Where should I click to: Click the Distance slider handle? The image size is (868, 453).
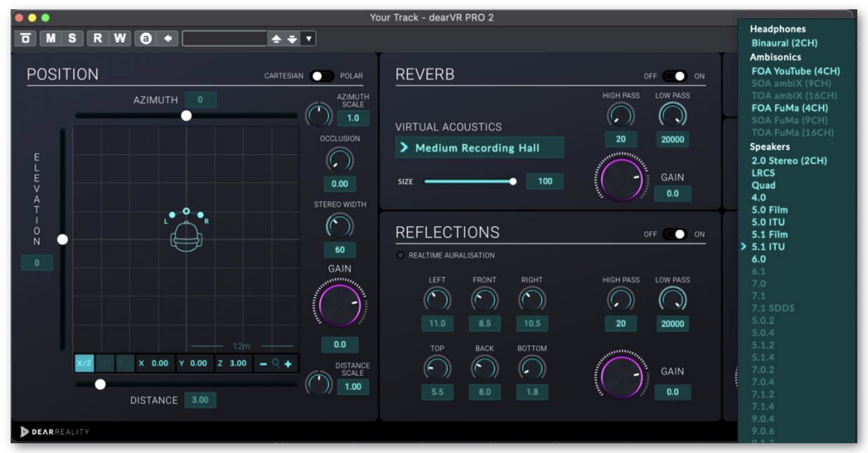tap(100, 384)
